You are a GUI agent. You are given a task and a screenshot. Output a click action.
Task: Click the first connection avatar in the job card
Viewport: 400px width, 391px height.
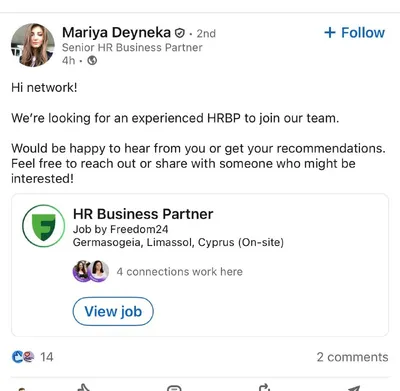tap(82, 271)
